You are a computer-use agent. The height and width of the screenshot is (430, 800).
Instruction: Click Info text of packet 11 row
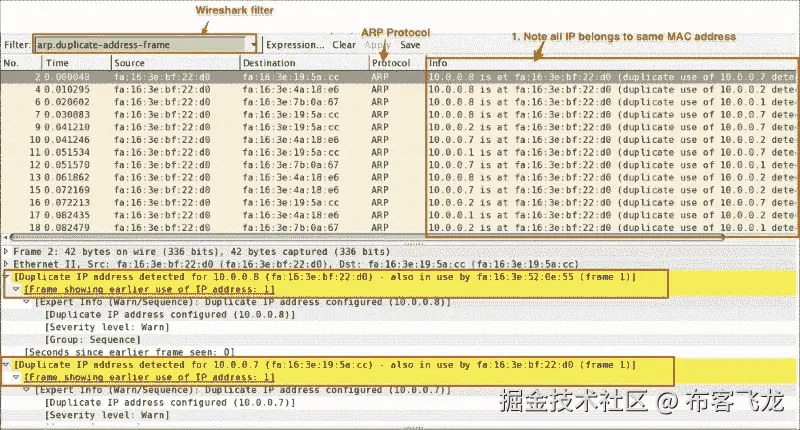(x=611, y=153)
